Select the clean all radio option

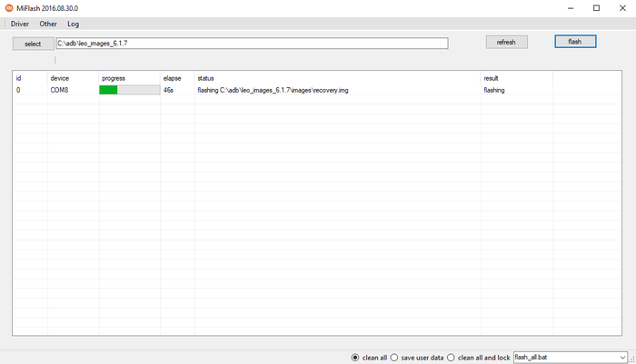[355, 358]
